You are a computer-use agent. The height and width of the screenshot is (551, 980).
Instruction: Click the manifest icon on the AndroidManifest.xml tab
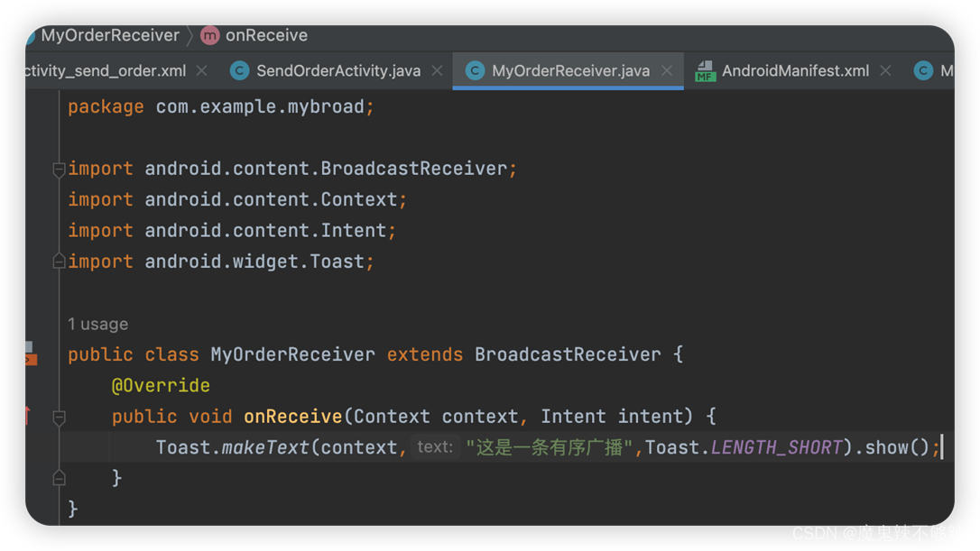(x=705, y=69)
